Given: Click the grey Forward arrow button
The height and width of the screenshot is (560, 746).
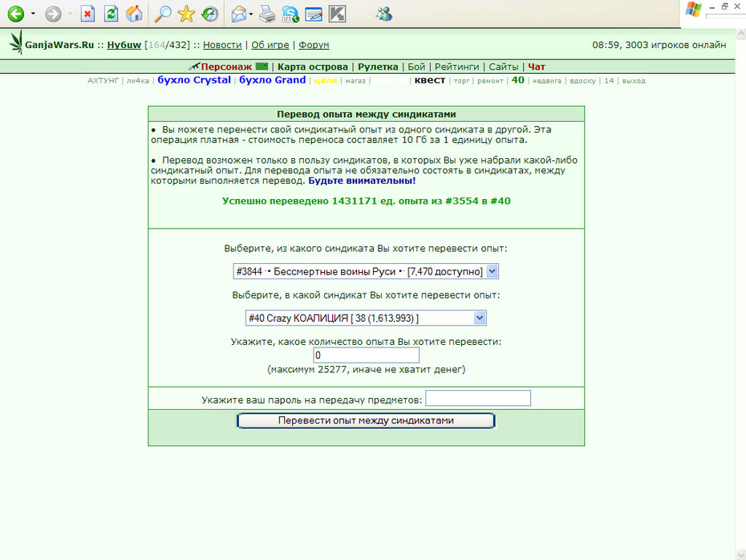Looking at the screenshot, I should click(53, 14).
